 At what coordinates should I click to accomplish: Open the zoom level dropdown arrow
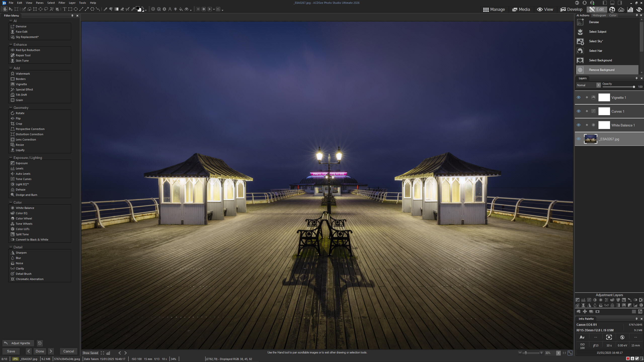pos(558,353)
